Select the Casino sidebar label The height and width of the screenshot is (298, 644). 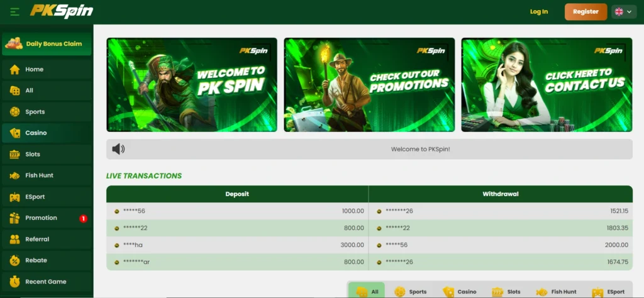36,133
